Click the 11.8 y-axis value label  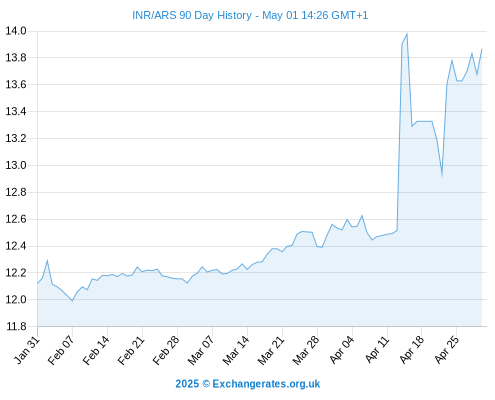[16, 326]
